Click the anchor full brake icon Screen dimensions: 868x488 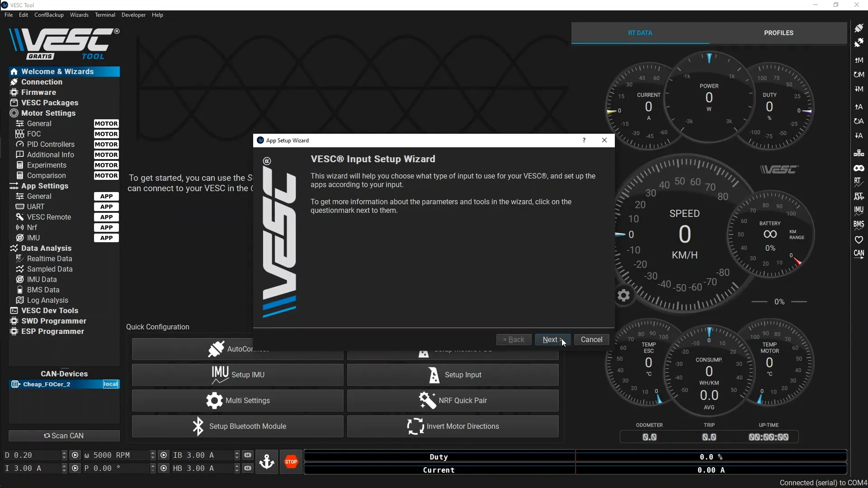click(x=267, y=461)
